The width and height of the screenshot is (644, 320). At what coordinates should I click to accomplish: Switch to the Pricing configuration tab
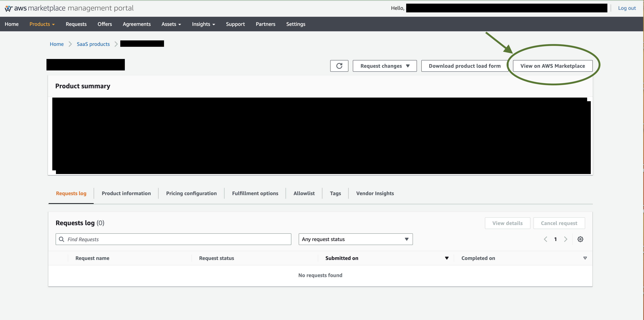[191, 193]
